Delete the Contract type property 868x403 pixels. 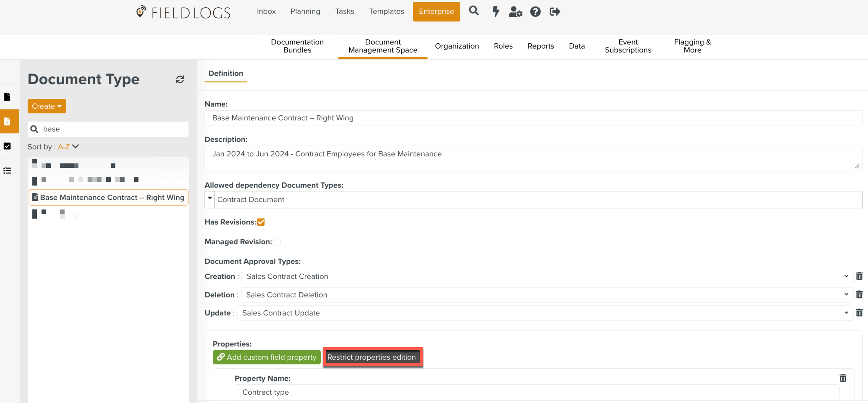[843, 378]
